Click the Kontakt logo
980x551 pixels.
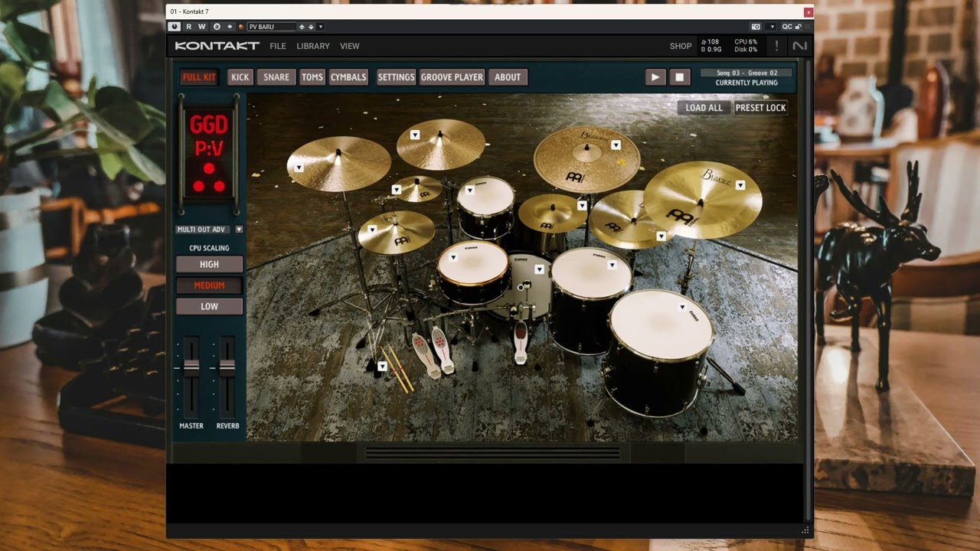[x=217, y=46]
